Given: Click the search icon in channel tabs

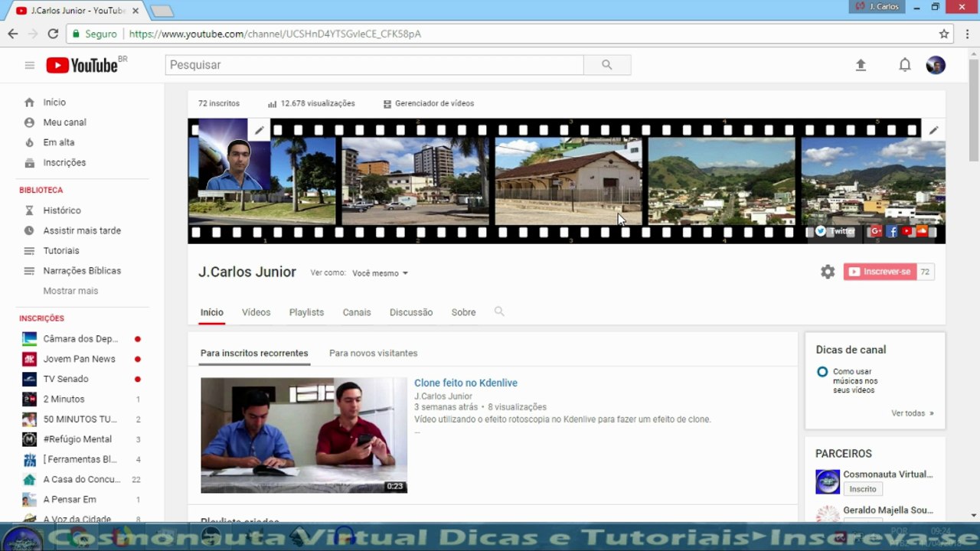Looking at the screenshot, I should (x=499, y=311).
